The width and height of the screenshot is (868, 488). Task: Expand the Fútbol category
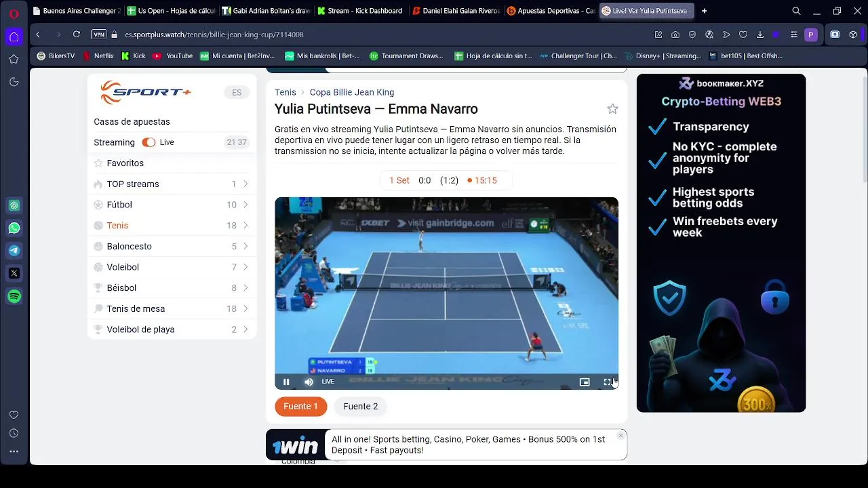[172, 205]
